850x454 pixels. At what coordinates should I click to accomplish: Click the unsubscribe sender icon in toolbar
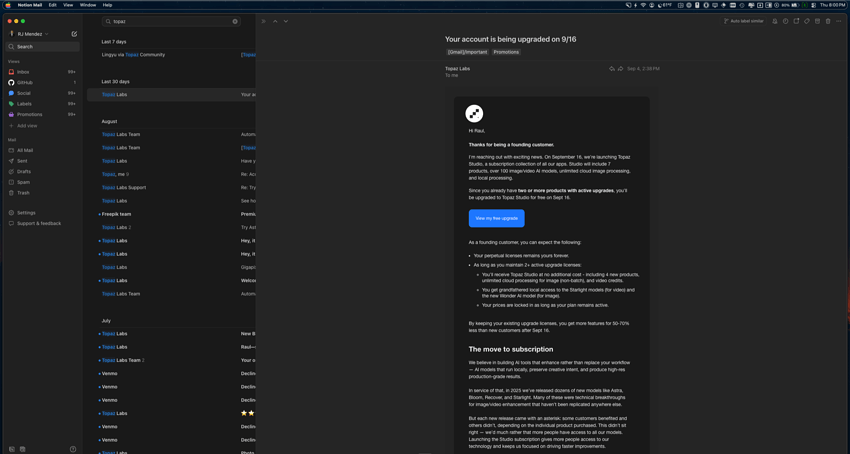[775, 21]
